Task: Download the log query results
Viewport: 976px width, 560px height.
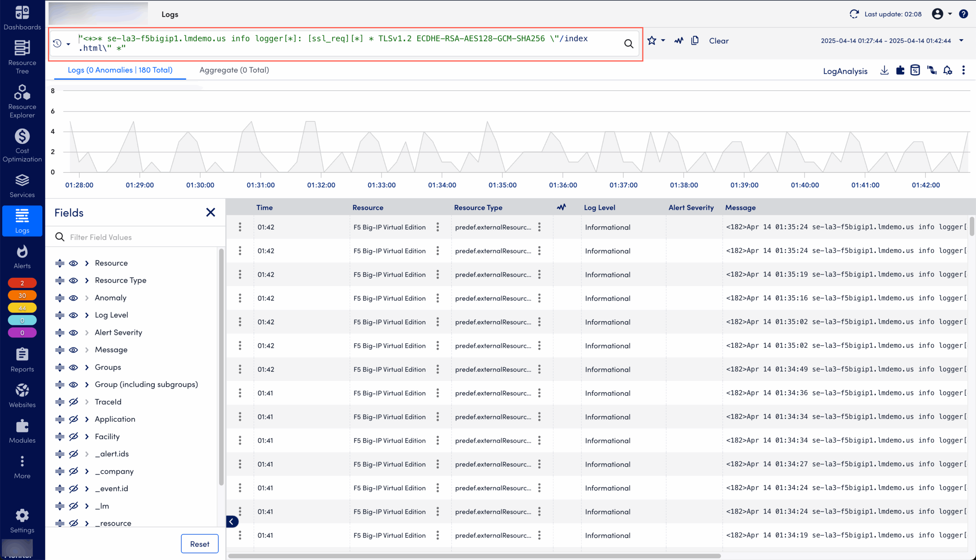Action: [884, 70]
